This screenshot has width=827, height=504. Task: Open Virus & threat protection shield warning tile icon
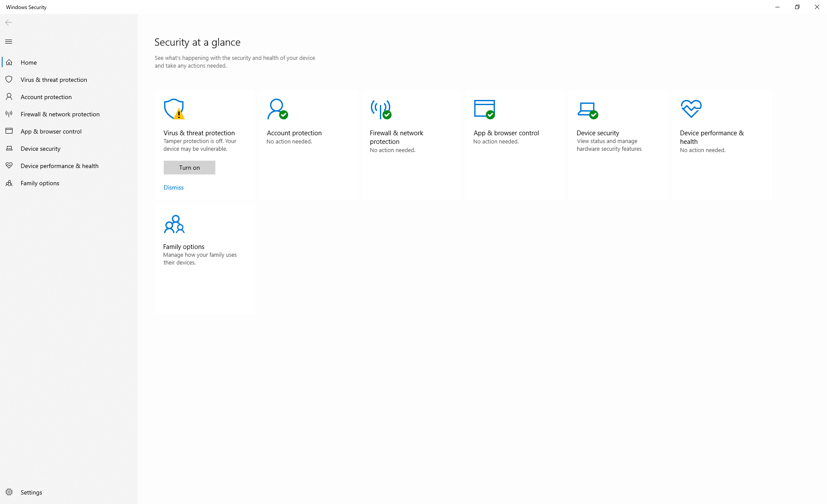[x=174, y=109]
